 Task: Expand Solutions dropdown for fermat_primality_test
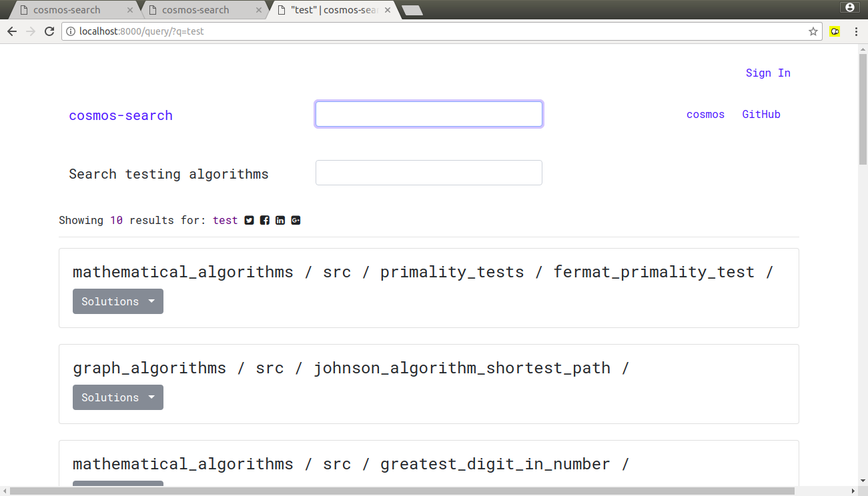pyautogui.click(x=118, y=301)
